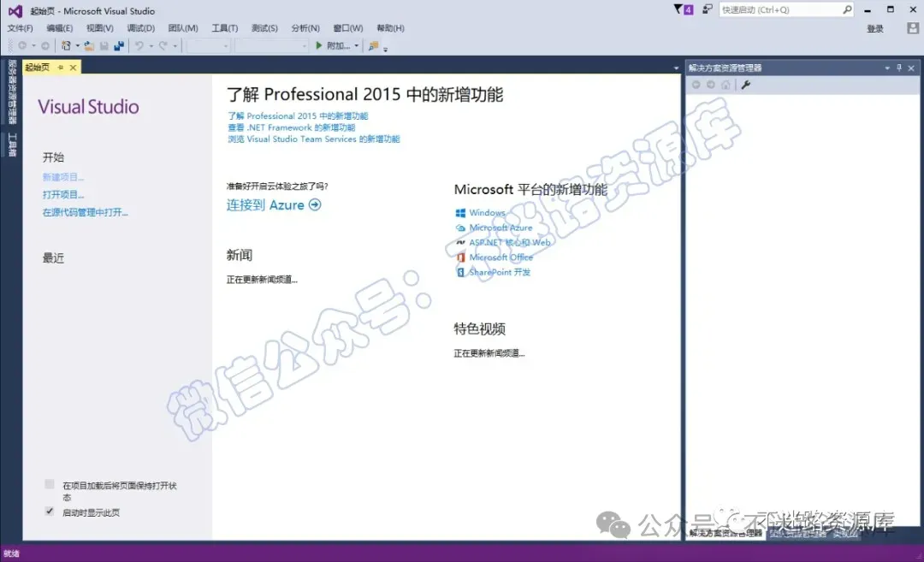Viewport: 924px width, 562px height.
Task: Open 查看 .NET Framework 的新增功能 link
Action: tap(291, 127)
